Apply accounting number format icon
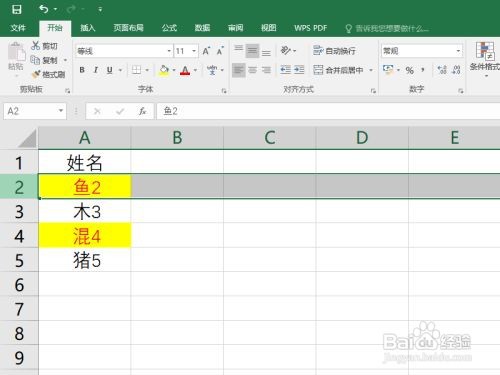 click(x=388, y=70)
